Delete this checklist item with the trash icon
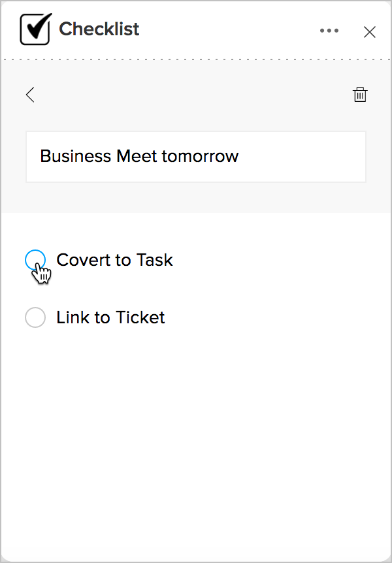Viewport: 392px width, 563px height. pyautogui.click(x=360, y=95)
